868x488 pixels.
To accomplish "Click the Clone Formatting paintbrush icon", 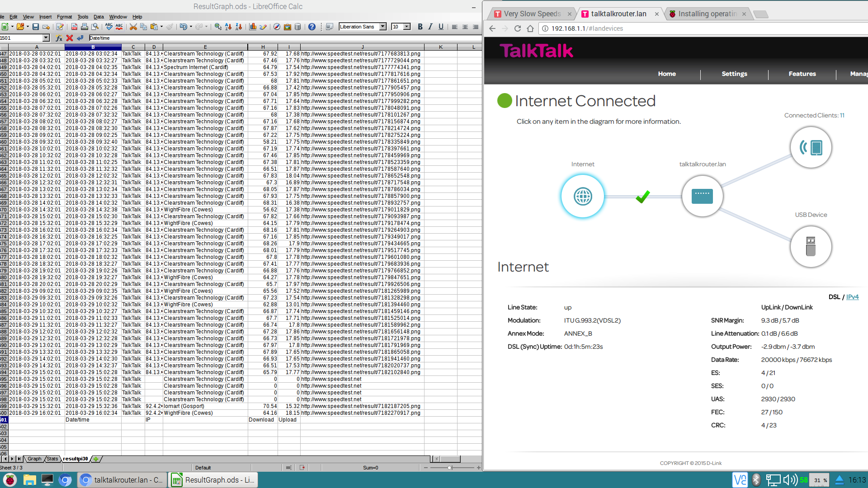I will [x=170, y=27].
